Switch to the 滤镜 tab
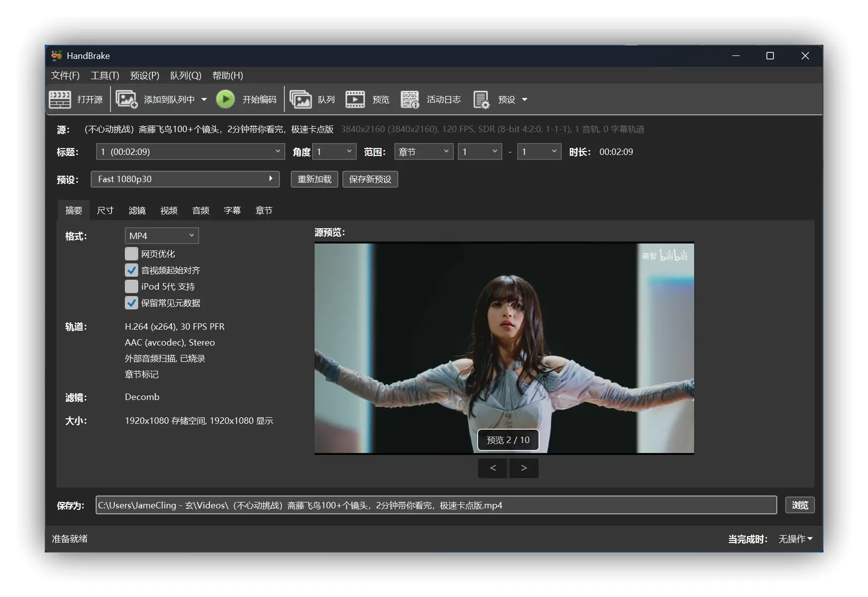The image size is (868, 597). pos(137,210)
